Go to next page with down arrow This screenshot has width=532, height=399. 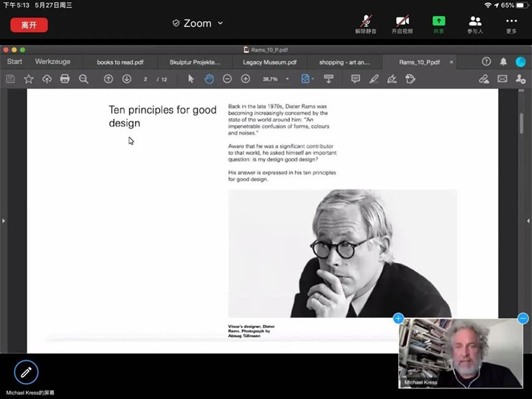(126, 79)
